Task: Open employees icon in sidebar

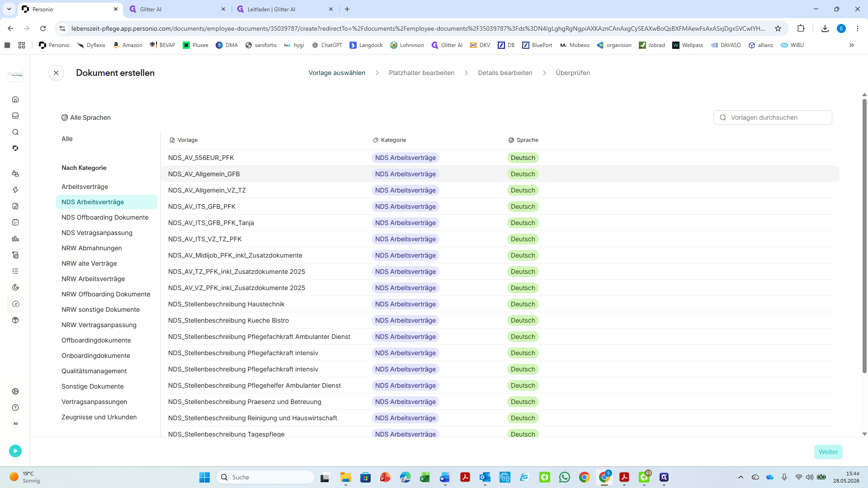Action: (15, 174)
